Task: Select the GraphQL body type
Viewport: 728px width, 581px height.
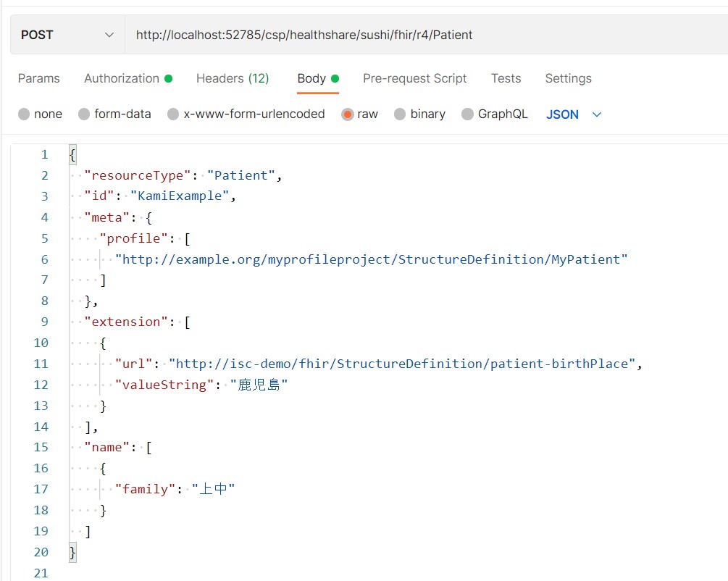Action: point(468,114)
